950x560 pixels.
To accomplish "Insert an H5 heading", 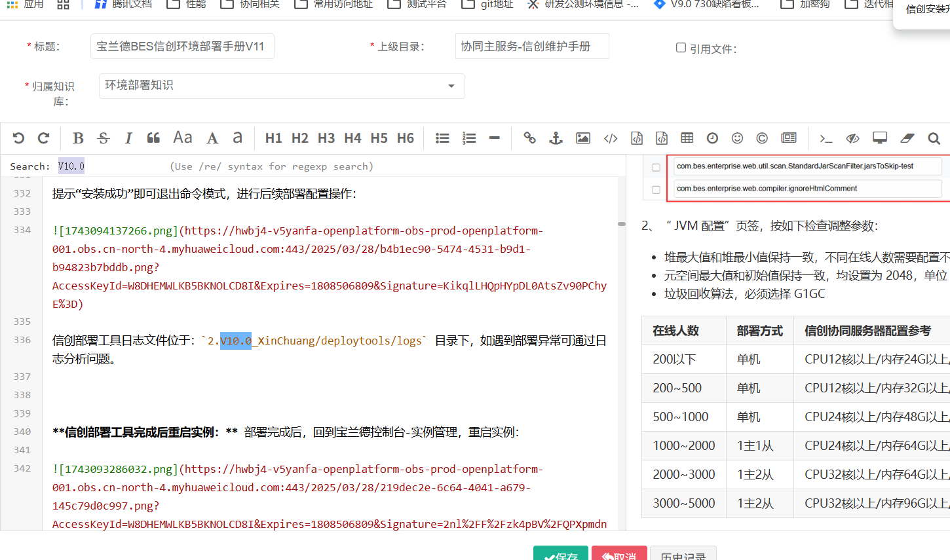I will [x=379, y=138].
